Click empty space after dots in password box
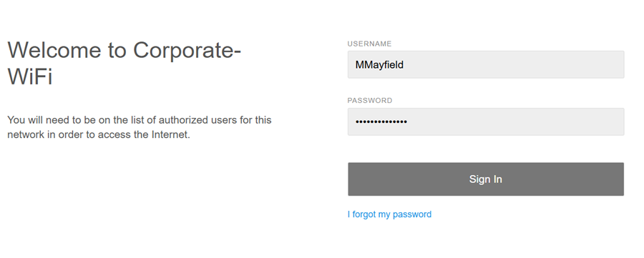 click(x=515, y=121)
